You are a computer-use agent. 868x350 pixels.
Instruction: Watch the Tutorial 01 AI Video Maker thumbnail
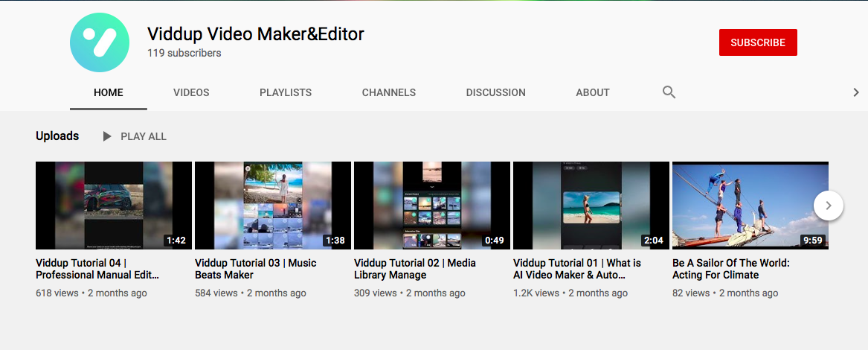pyautogui.click(x=591, y=206)
